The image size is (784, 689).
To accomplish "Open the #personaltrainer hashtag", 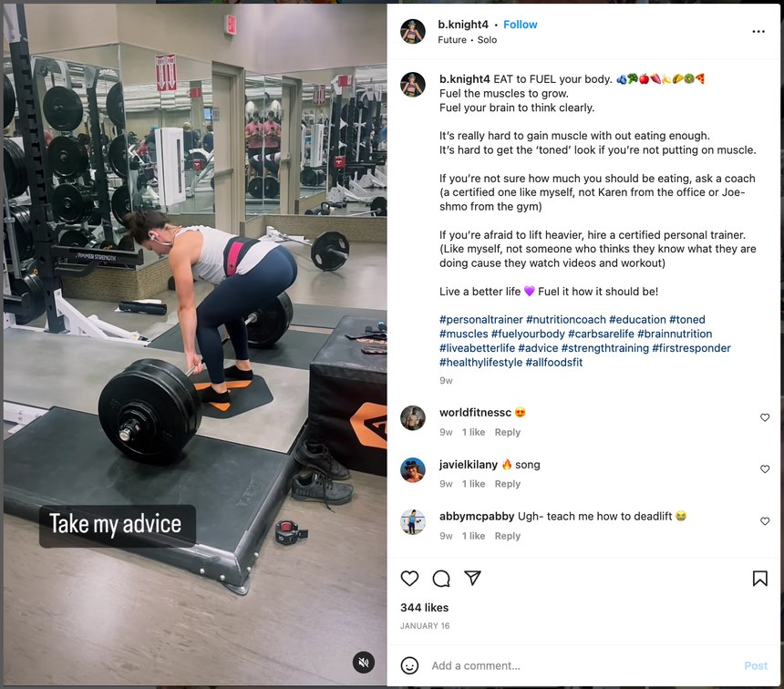I will [x=481, y=320].
